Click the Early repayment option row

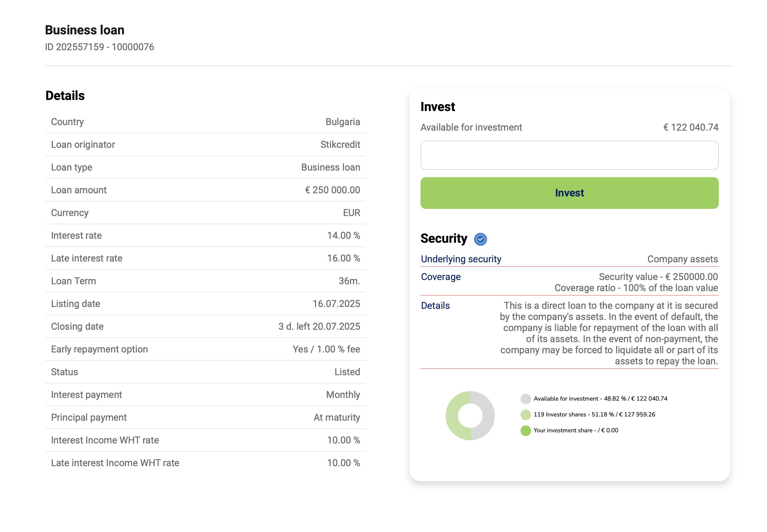[205, 349]
